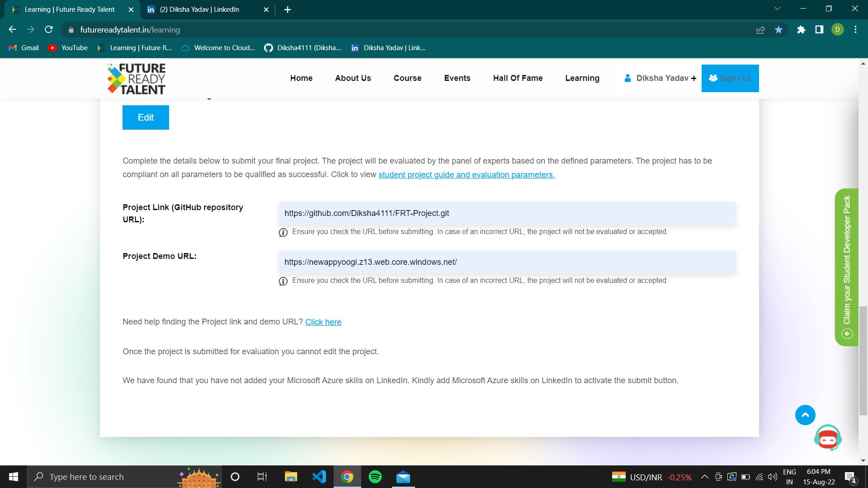This screenshot has height=488, width=868.
Task: Open Spotify from the taskbar
Action: (x=375, y=477)
